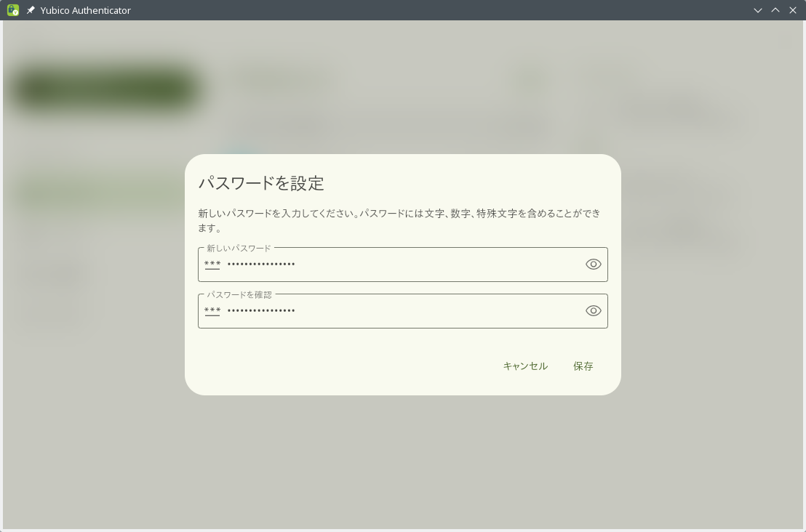Click the eye icon beside the new password

[593, 264]
